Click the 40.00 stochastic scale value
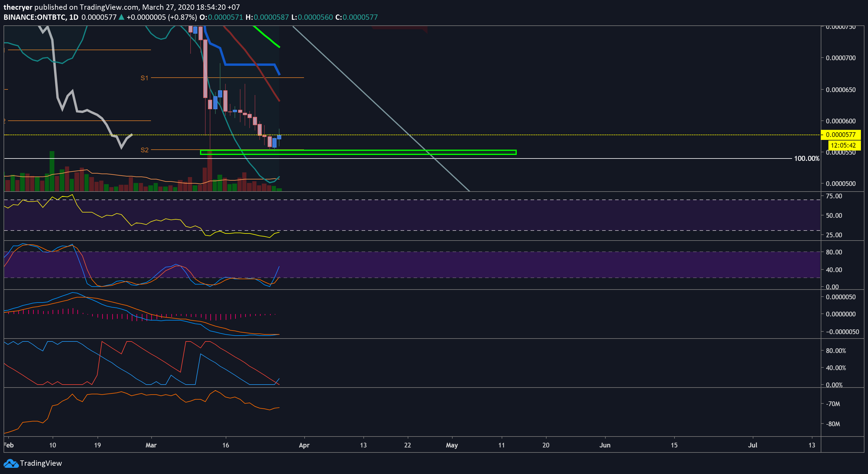This screenshot has height=474, width=868. (834, 270)
